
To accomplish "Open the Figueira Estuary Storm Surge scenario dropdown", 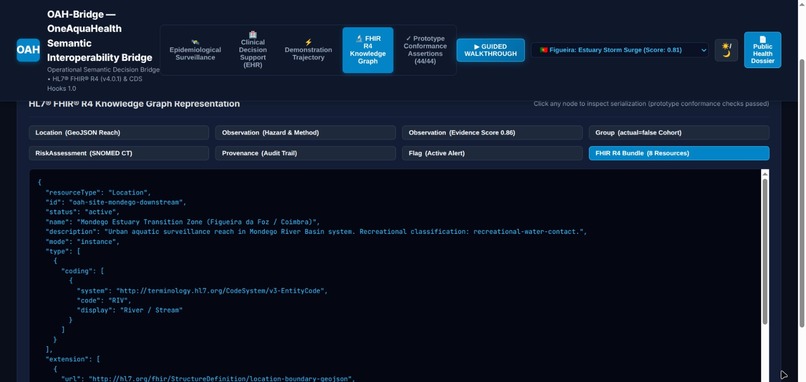I will coord(619,50).
